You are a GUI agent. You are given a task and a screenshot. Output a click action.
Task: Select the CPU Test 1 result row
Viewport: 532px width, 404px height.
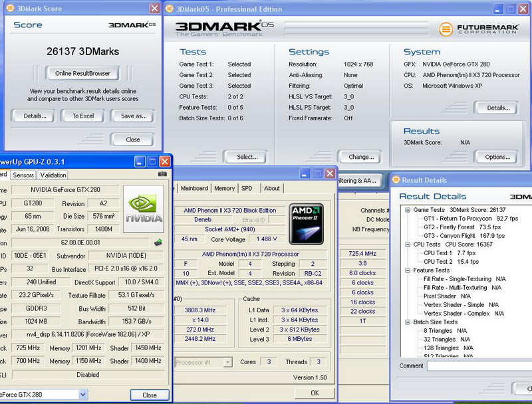450,253
